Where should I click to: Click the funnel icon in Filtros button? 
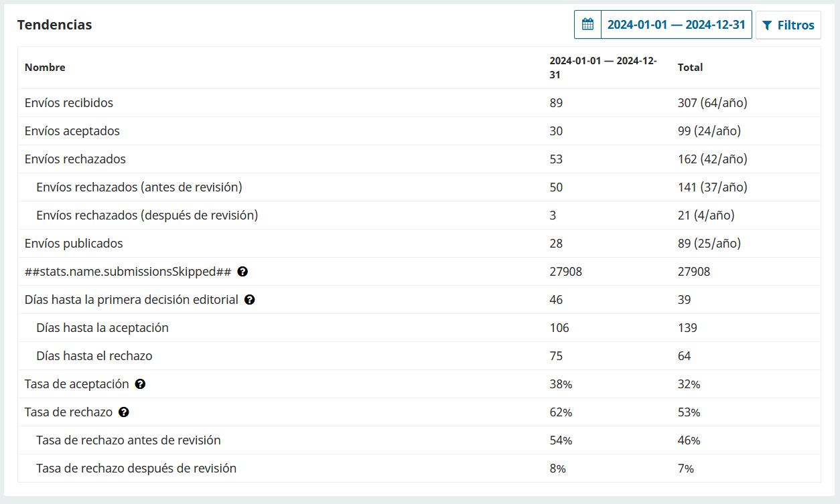[x=768, y=25]
